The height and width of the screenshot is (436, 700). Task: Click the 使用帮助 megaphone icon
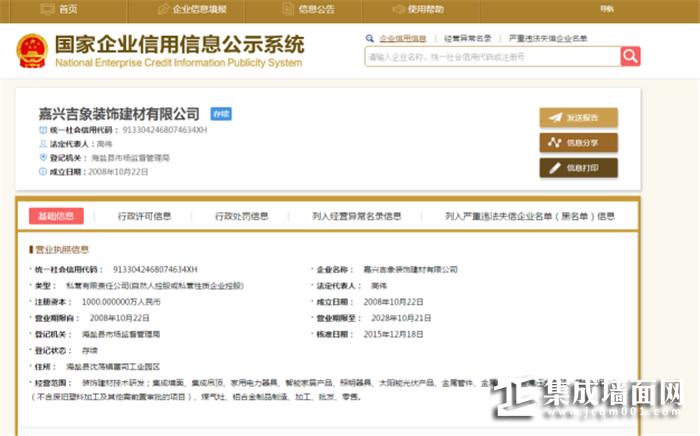click(x=398, y=9)
